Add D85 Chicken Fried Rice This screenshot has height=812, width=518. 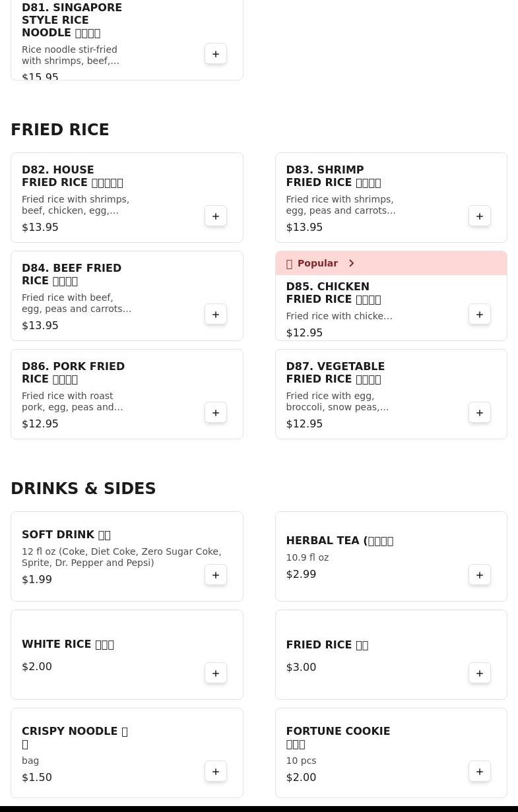point(480,315)
